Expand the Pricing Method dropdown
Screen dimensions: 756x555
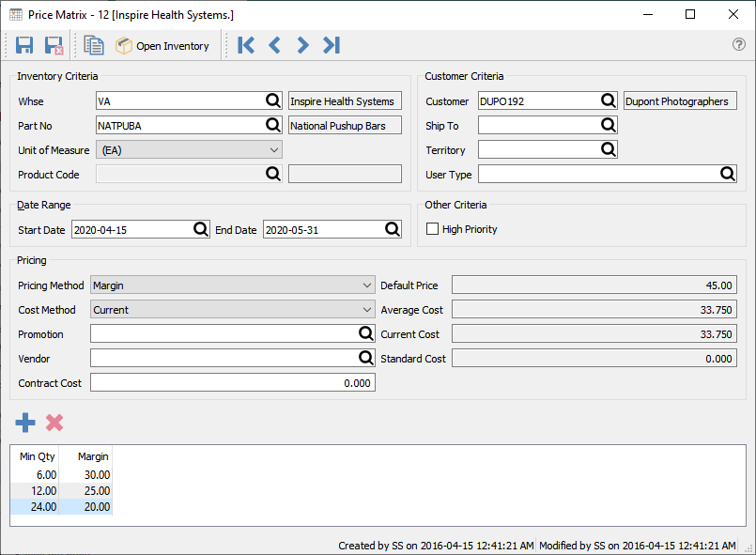coord(366,285)
